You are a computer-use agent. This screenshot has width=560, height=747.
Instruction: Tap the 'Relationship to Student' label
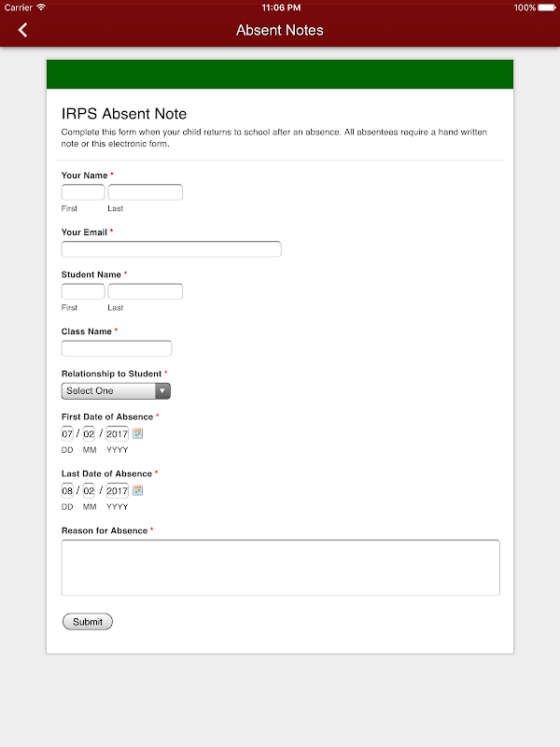pyautogui.click(x=111, y=373)
